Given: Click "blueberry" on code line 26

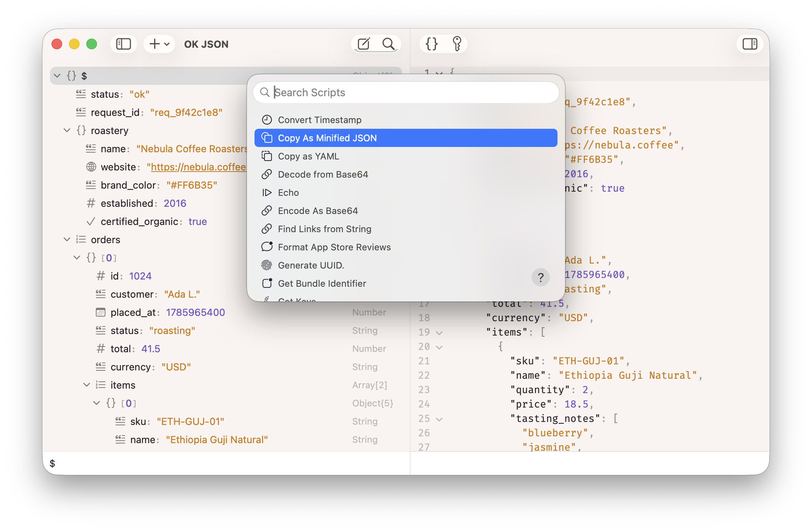Looking at the screenshot, I should (x=555, y=433).
